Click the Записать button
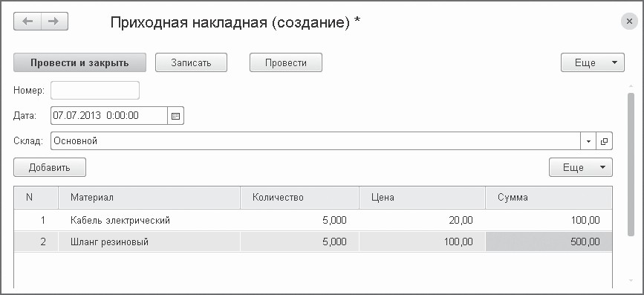 (191, 63)
